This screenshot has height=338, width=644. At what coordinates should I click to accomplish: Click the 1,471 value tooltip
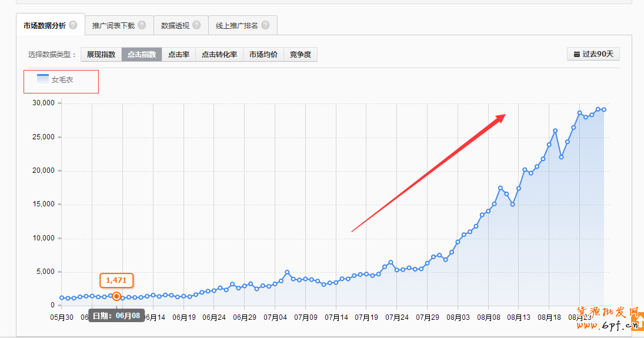(116, 280)
